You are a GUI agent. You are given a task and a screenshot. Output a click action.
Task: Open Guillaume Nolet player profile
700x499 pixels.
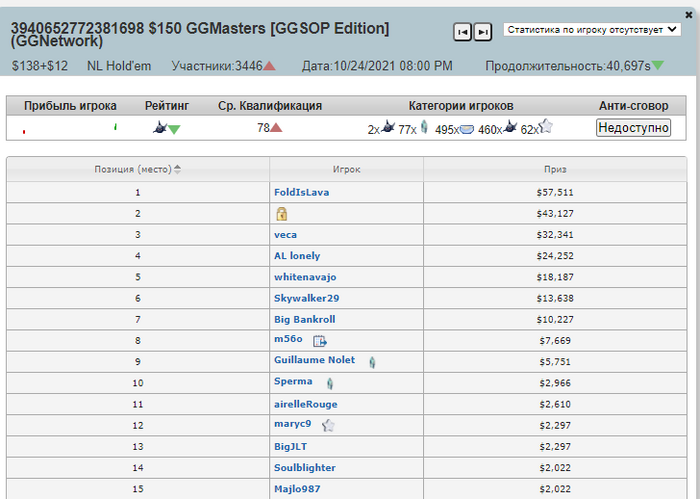(314, 360)
